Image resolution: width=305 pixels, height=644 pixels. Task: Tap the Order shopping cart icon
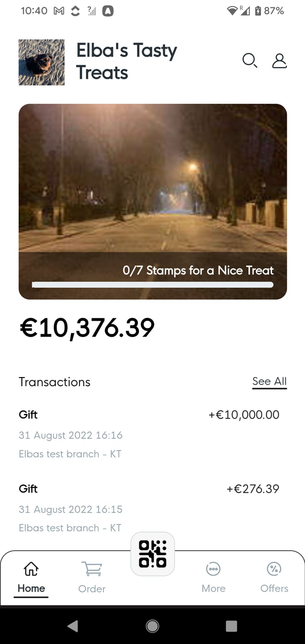coord(91,569)
